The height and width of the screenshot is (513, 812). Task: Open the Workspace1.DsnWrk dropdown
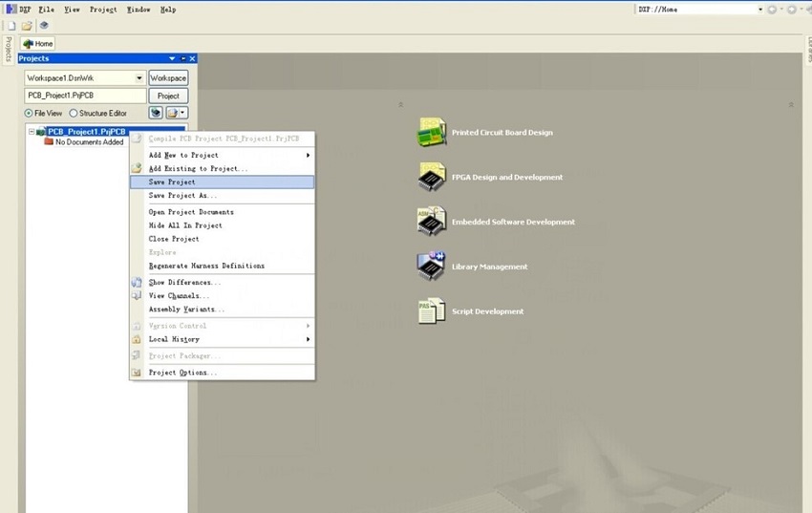[x=139, y=78]
